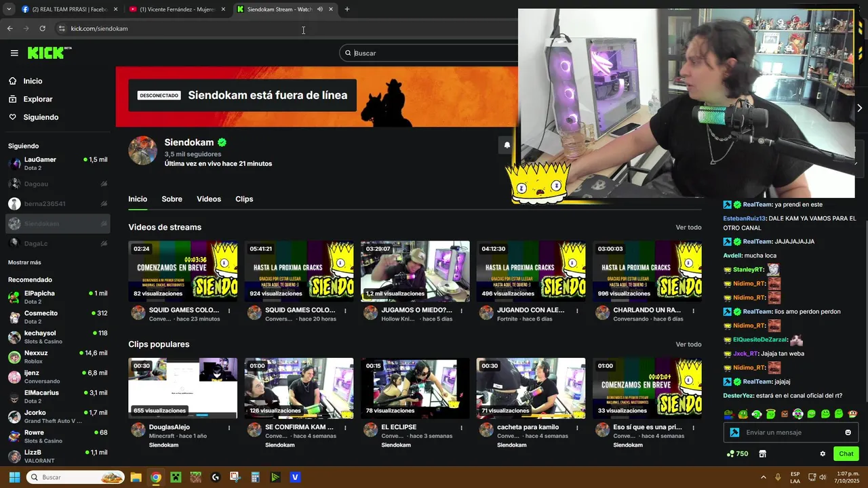The width and height of the screenshot is (868, 488).
Task: Open options menu for JUGANDO CON ALE video
Action: click(577, 310)
